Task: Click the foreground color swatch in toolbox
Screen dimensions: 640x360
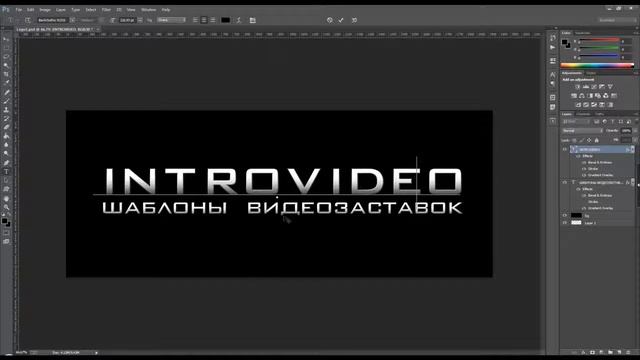Action: [x=4, y=221]
